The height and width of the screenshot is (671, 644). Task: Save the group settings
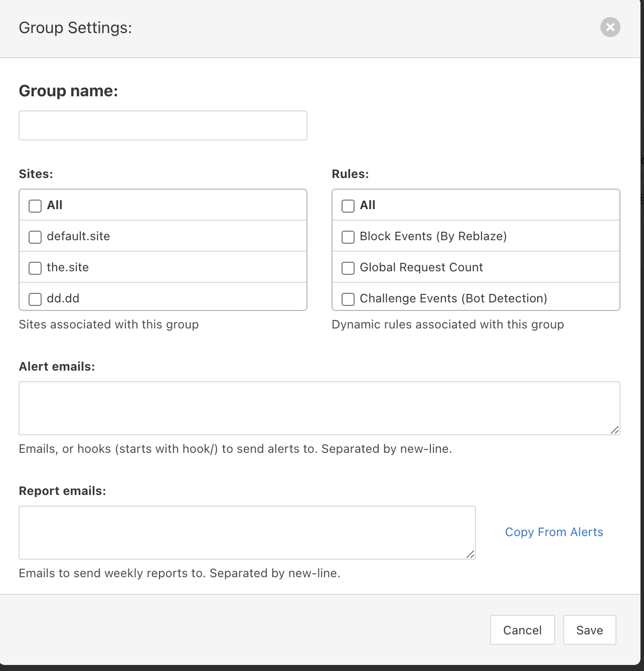(x=589, y=630)
